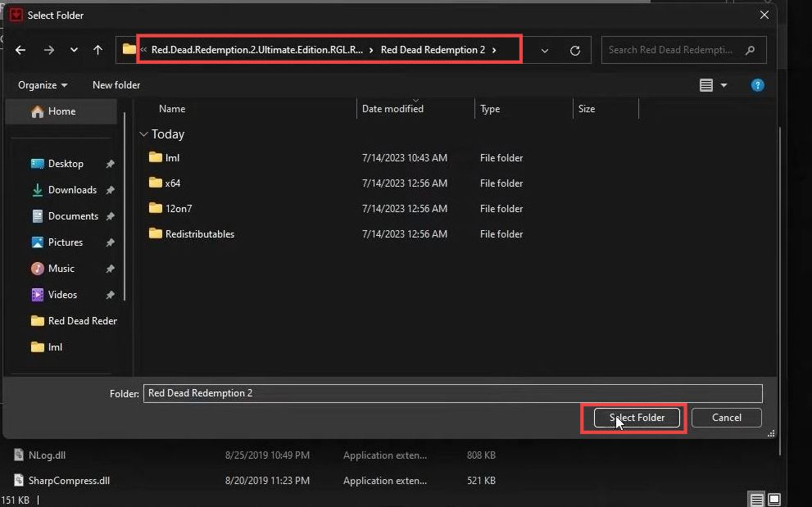Open Desktop from the sidebar

click(x=66, y=164)
